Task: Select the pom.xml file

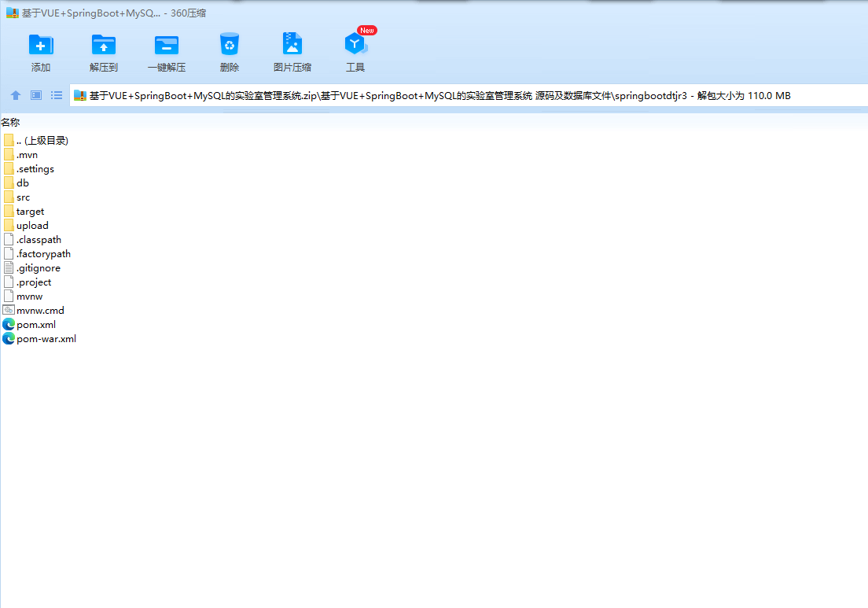Action: pos(29,325)
